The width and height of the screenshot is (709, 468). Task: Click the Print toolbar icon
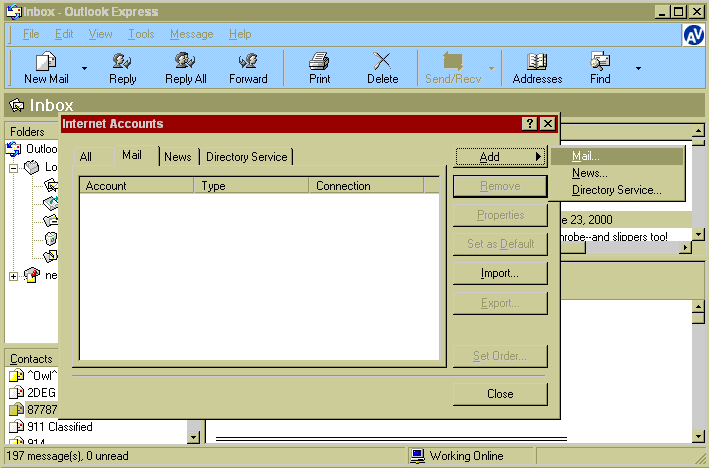(319, 61)
